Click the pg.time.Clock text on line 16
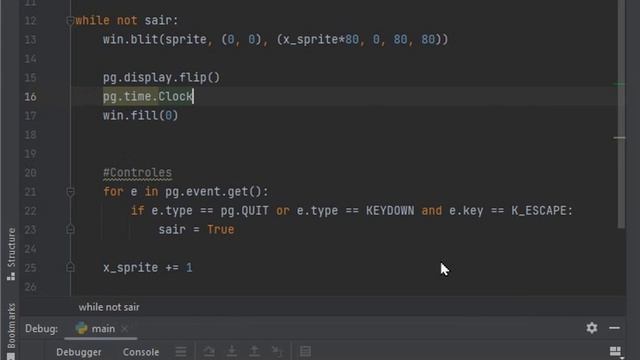This screenshot has height=360, width=640. tap(147, 97)
